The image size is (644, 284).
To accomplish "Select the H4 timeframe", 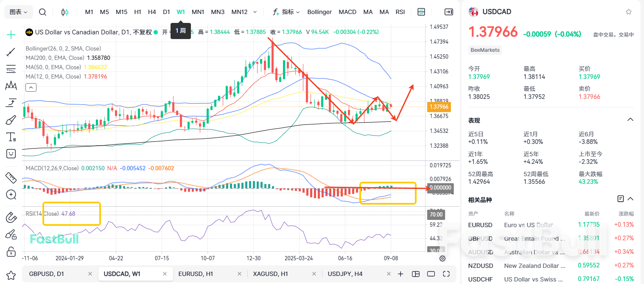I will (152, 12).
